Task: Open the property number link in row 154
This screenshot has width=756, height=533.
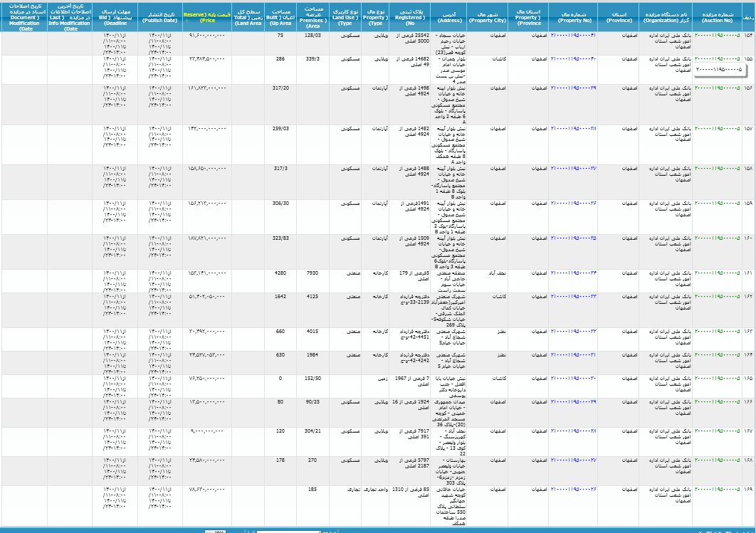Action: 573,34
